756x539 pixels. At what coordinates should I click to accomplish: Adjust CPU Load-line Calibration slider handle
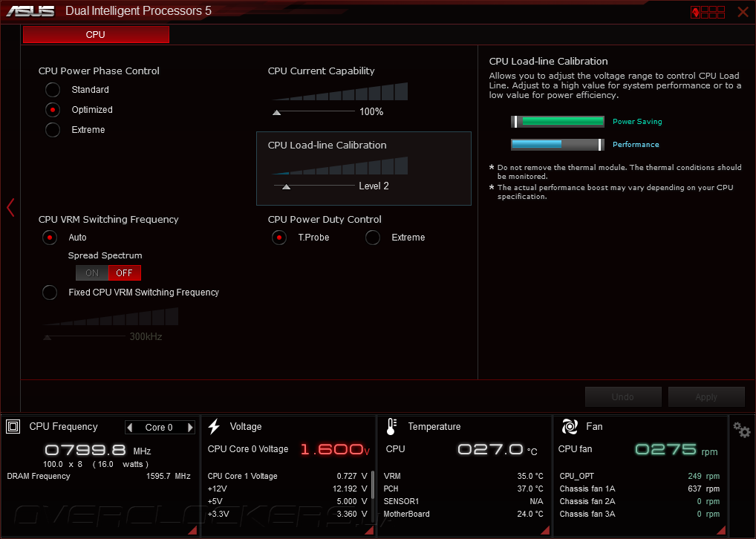tap(287, 186)
